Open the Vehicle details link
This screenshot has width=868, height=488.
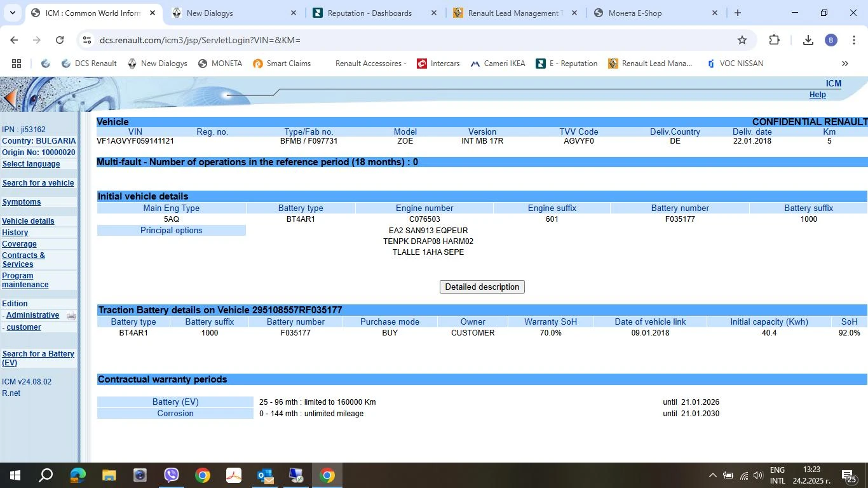(28, 221)
